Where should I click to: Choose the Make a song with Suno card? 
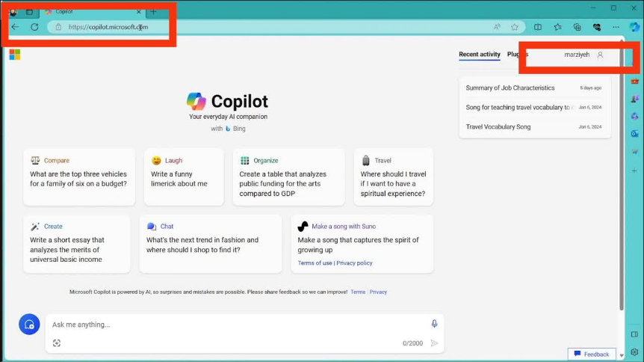[x=362, y=244]
